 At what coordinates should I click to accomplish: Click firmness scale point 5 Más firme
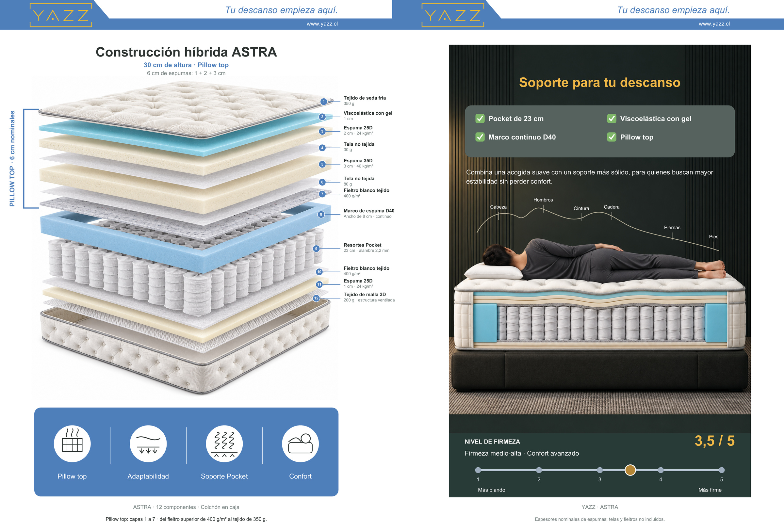click(x=722, y=470)
